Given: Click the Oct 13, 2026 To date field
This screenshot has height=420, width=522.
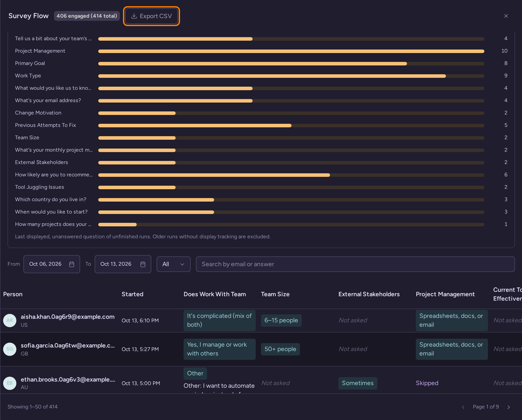Looking at the screenshot, I should click(x=123, y=264).
